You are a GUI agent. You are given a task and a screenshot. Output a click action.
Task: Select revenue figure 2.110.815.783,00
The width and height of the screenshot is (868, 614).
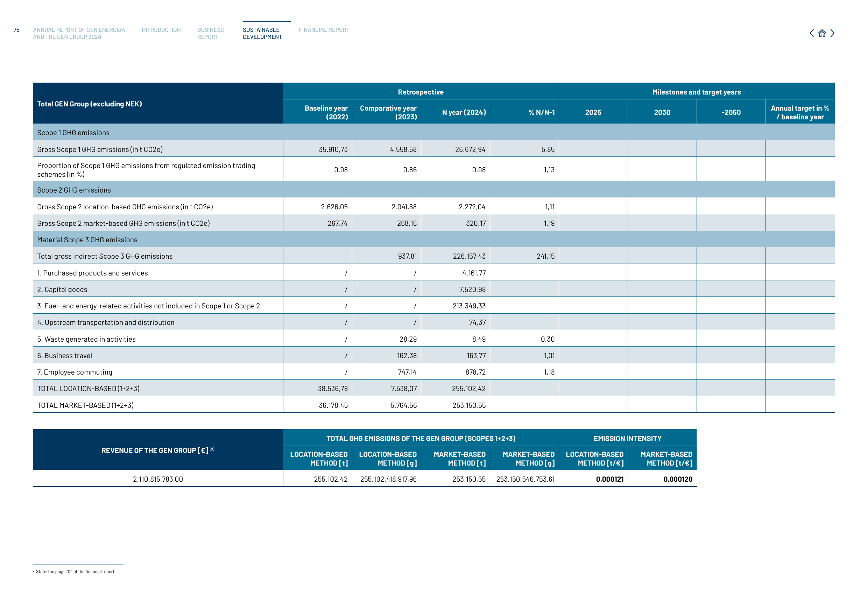158,479
